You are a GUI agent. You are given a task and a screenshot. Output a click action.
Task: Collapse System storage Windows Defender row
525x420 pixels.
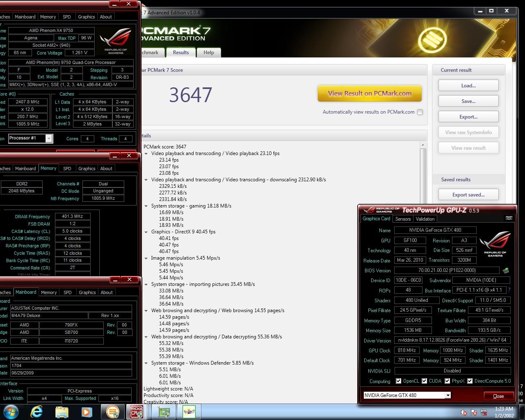tap(146, 363)
